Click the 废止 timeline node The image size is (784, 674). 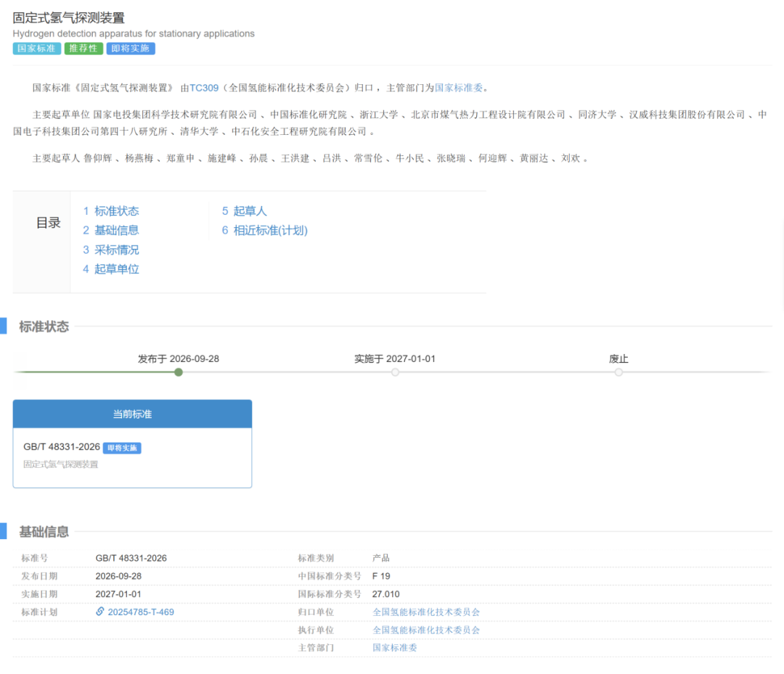click(x=618, y=372)
